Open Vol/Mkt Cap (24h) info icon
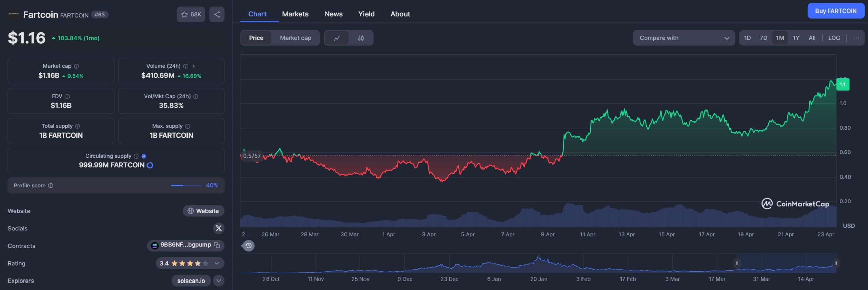Image resolution: width=868 pixels, height=290 pixels. coord(196,96)
